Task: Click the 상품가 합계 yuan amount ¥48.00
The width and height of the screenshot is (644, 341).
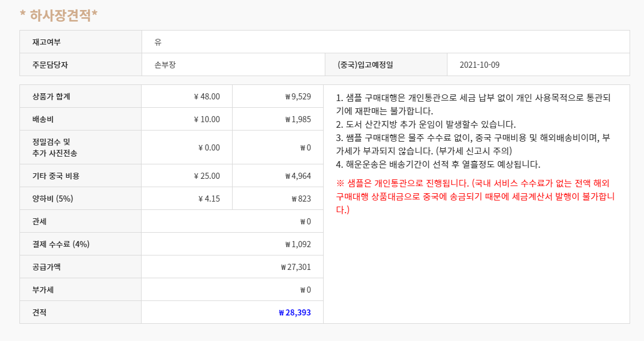Action: point(207,97)
